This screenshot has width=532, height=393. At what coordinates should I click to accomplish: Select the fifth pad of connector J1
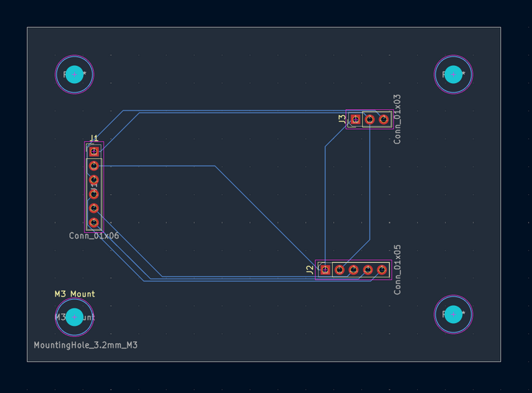(94, 208)
